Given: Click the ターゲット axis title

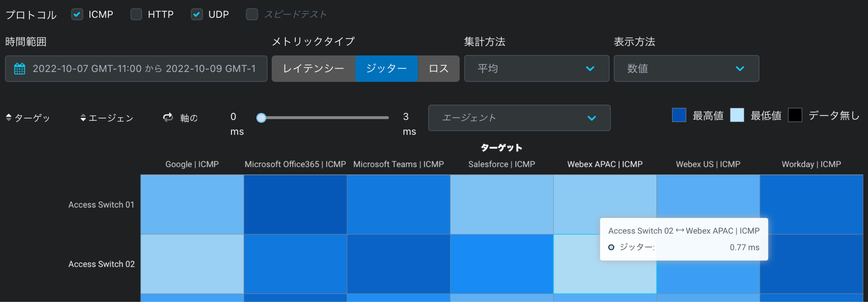Looking at the screenshot, I should [x=501, y=148].
